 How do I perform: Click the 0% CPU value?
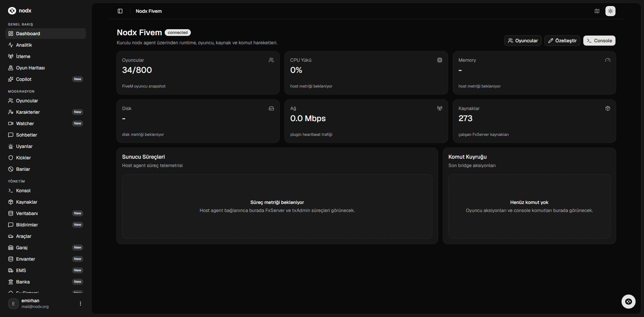coord(296,70)
